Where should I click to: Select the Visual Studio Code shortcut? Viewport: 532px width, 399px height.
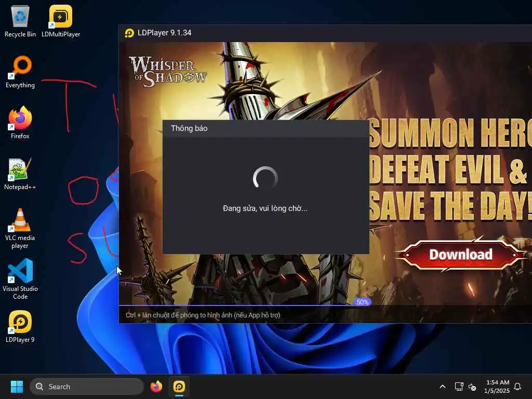click(x=20, y=279)
